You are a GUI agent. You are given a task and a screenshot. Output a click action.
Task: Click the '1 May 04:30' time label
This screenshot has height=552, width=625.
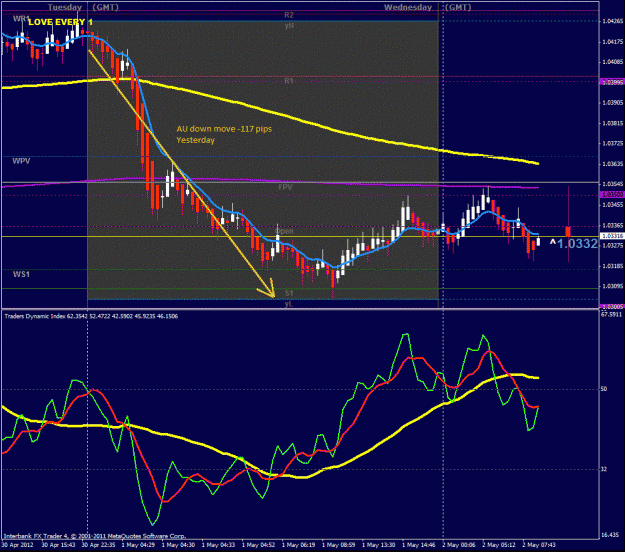178,545
